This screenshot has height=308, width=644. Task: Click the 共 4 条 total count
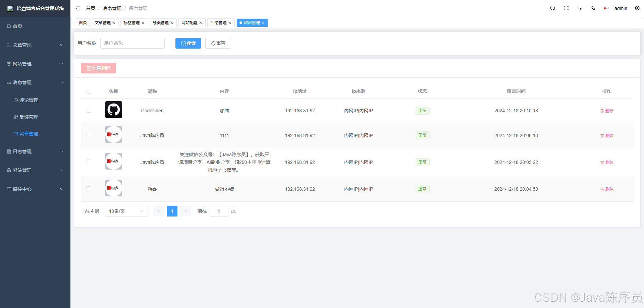(x=92, y=211)
